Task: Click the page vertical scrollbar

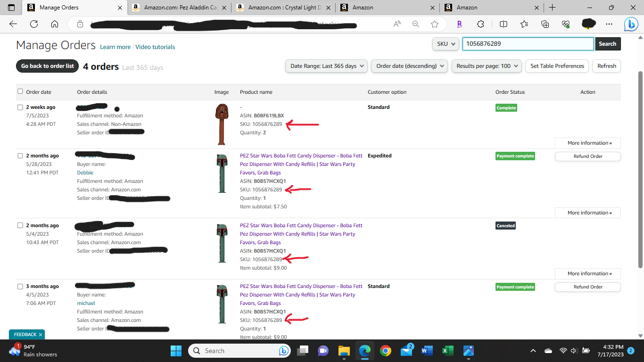Action: [x=640, y=170]
